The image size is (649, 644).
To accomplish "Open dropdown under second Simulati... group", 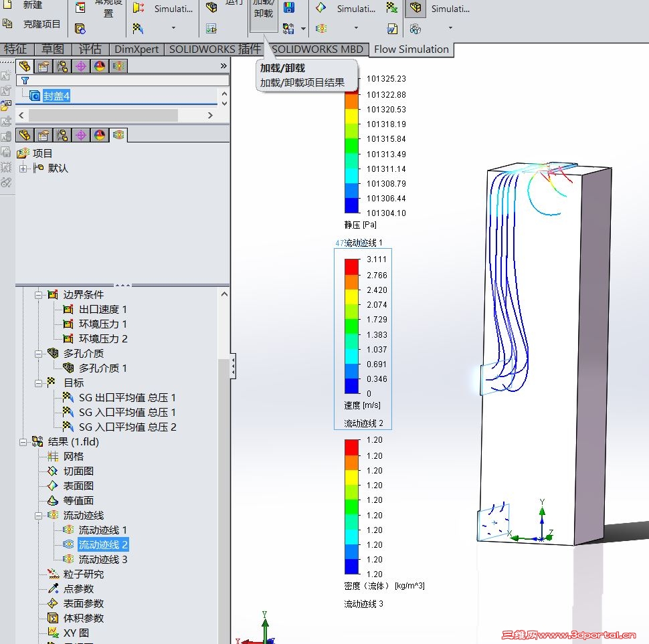I will click(356, 27).
